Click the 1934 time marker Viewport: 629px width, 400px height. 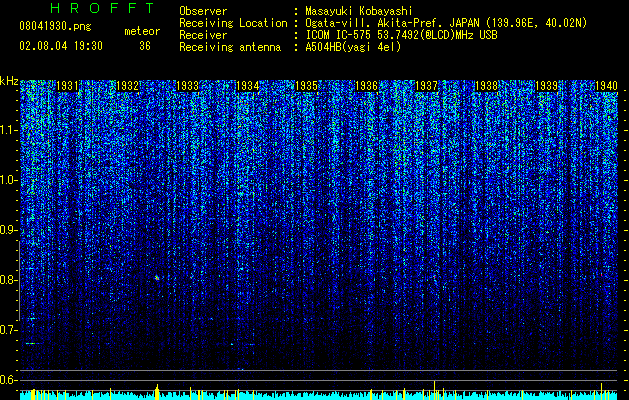(247, 86)
